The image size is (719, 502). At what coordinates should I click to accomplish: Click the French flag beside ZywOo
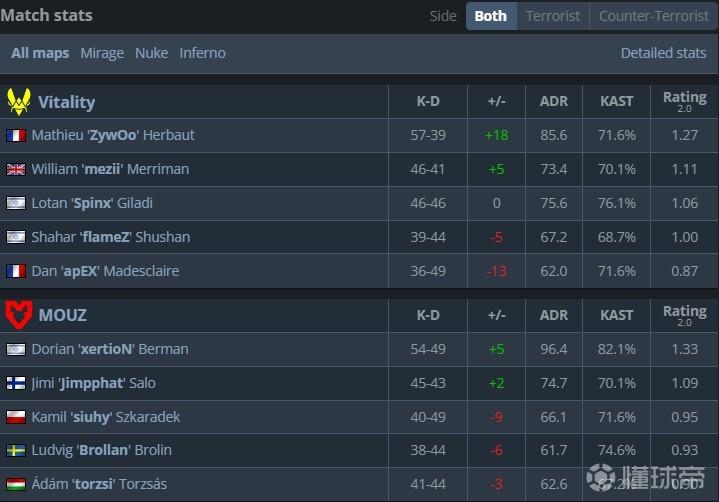tap(16, 135)
